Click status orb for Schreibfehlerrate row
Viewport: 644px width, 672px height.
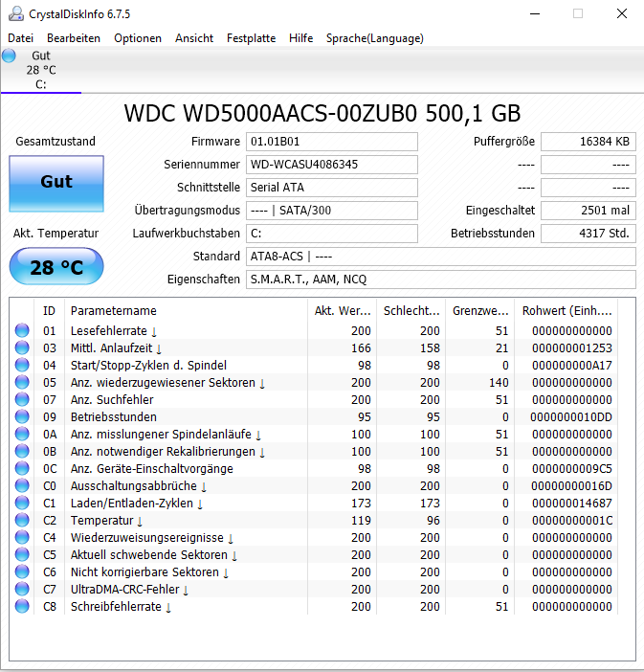tap(22, 606)
